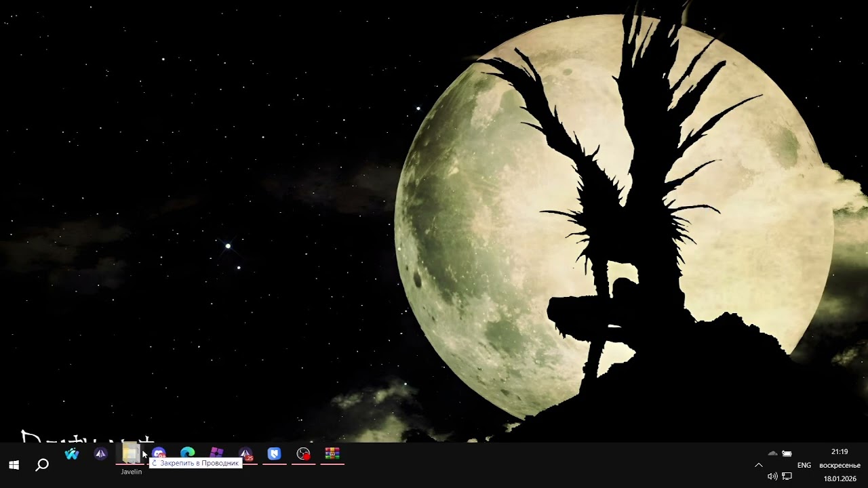Open WinRAR from taskbar
The width and height of the screenshot is (868, 488).
click(x=332, y=454)
